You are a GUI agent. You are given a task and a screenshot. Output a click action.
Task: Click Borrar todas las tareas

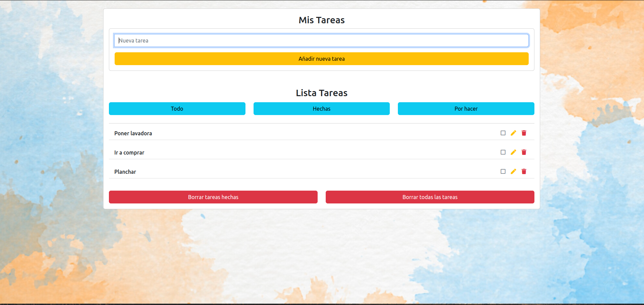click(430, 197)
